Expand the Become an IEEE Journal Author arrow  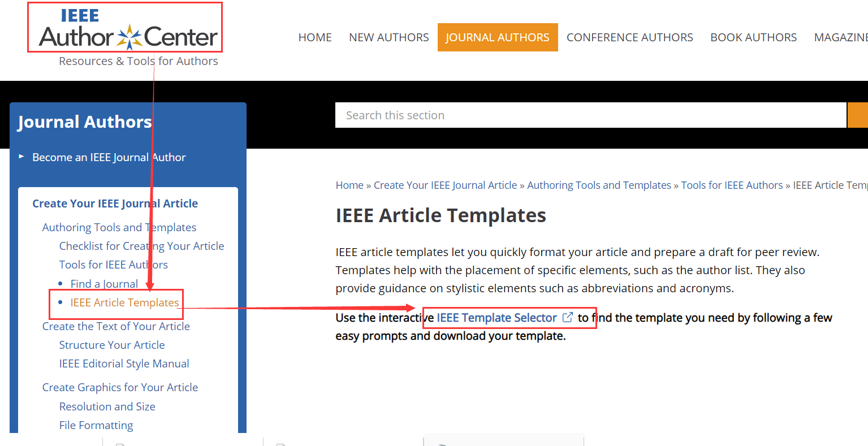tap(21, 157)
